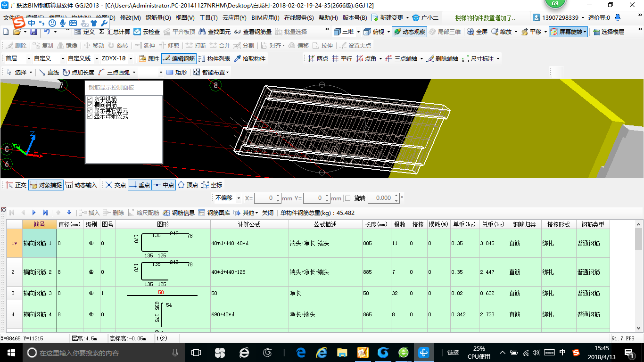The width and height of the screenshot is (644, 362).
Task: Toggle 对象捕捉 object snap
Action: pos(46,185)
